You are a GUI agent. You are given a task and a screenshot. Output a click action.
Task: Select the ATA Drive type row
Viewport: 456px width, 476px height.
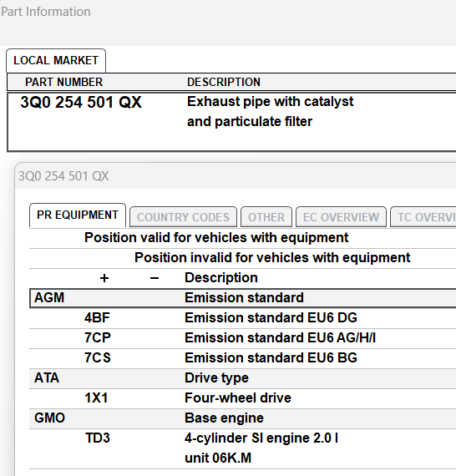coord(243,378)
